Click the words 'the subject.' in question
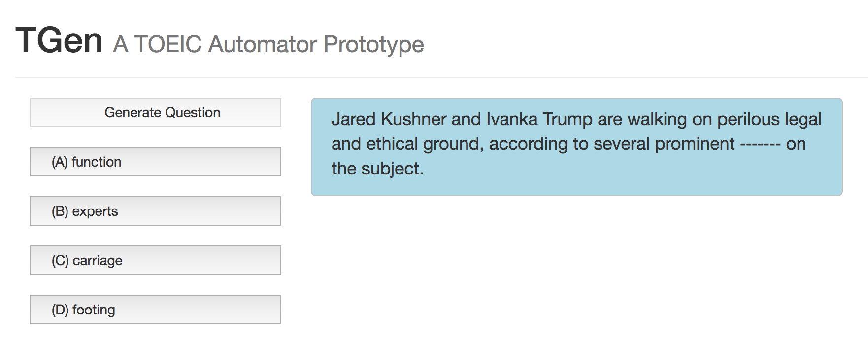The image size is (868, 348). point(377,169)
